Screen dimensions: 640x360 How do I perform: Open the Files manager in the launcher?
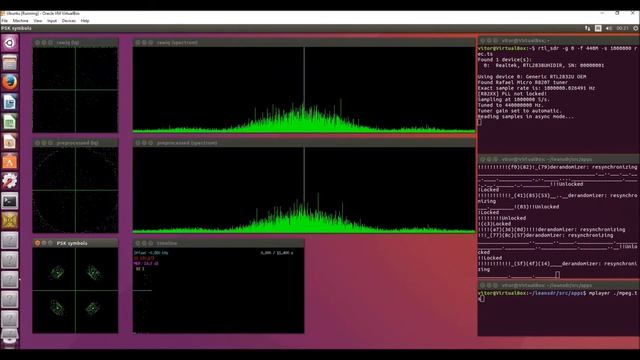pyautogui.click(x=9, y=63)
